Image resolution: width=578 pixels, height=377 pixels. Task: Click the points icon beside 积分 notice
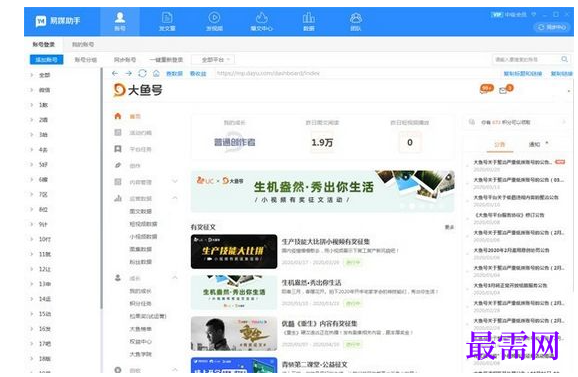click(471, 122)
